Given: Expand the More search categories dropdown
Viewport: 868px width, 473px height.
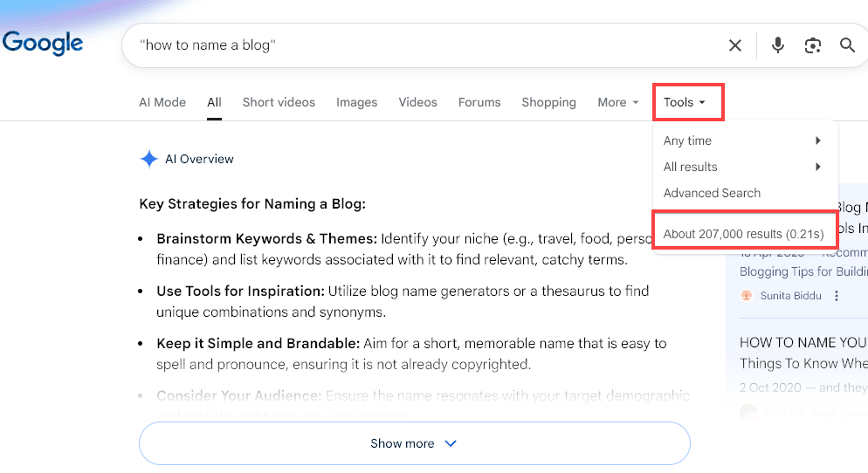Looking at the screenshot, I should [x=617, y=102].
